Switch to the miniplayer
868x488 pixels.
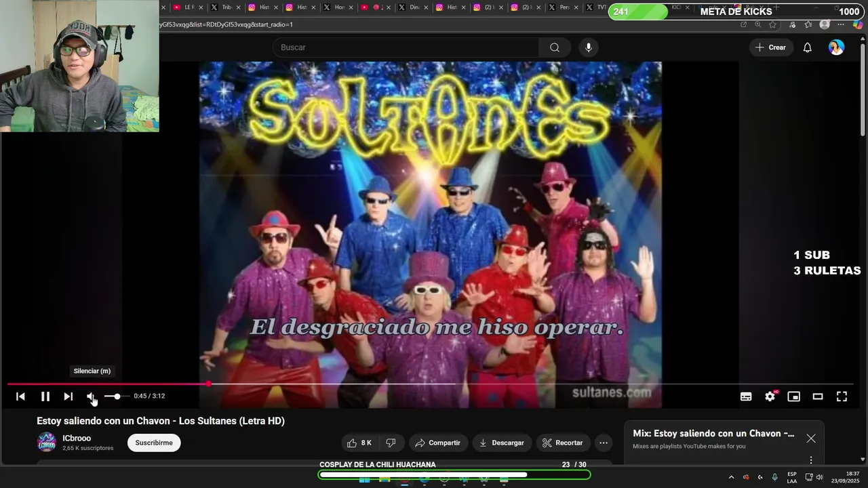point(793,396)
